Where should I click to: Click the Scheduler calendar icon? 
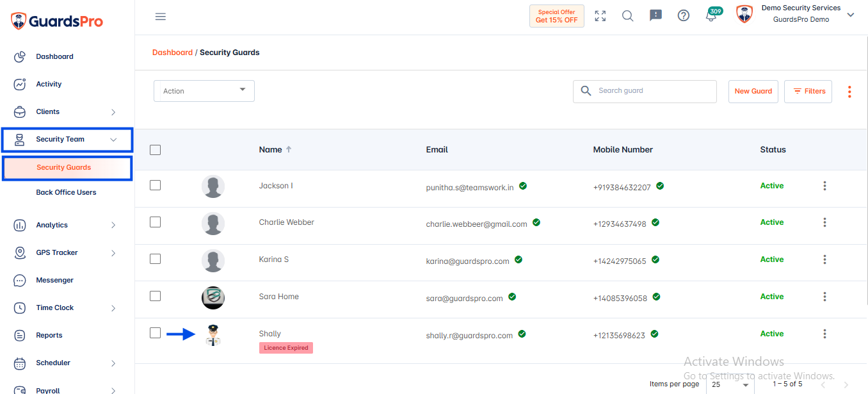tap(20, 363)
